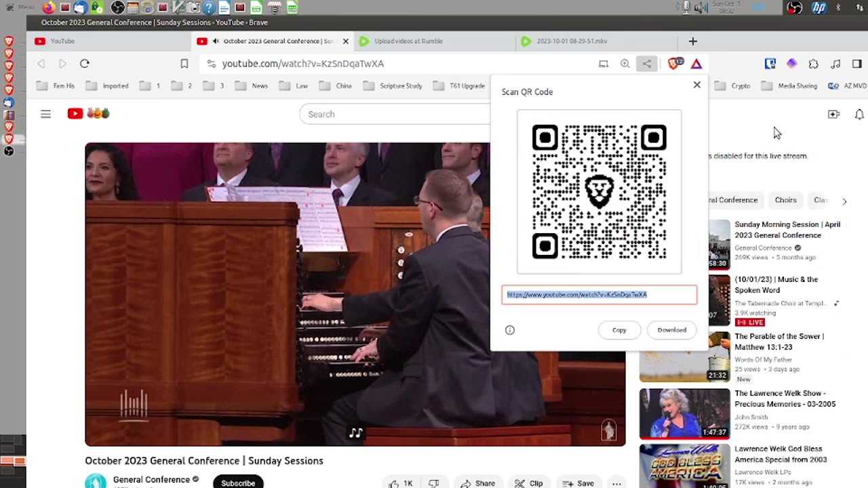
Task: Toggle the browser sidebar panel icon
Action: [x=857, y=64]
